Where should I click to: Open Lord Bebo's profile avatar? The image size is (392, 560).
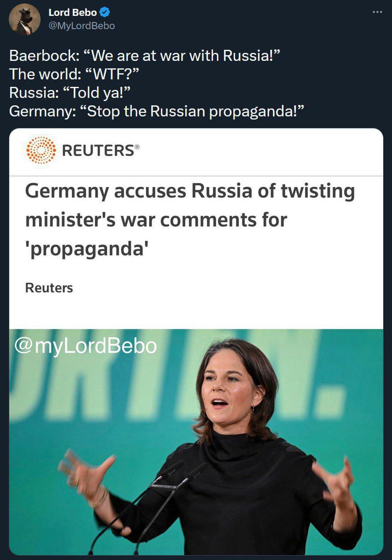point(25,19)
